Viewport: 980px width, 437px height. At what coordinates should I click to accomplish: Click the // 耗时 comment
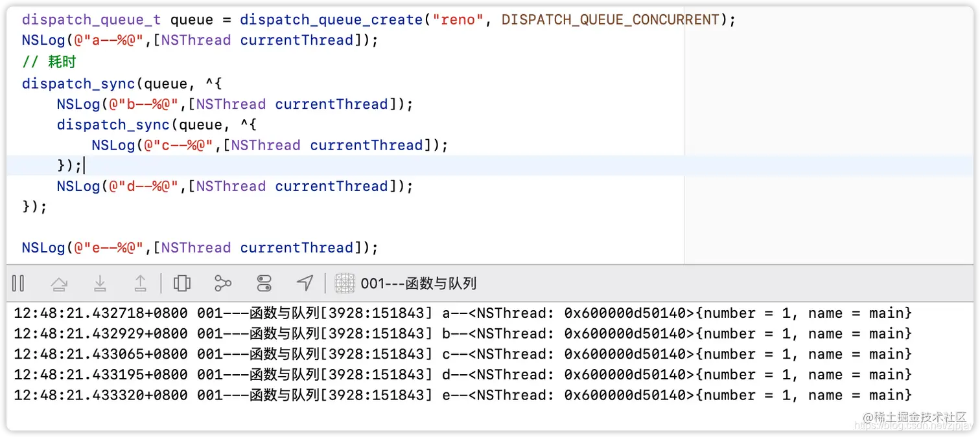click(49, 62)
